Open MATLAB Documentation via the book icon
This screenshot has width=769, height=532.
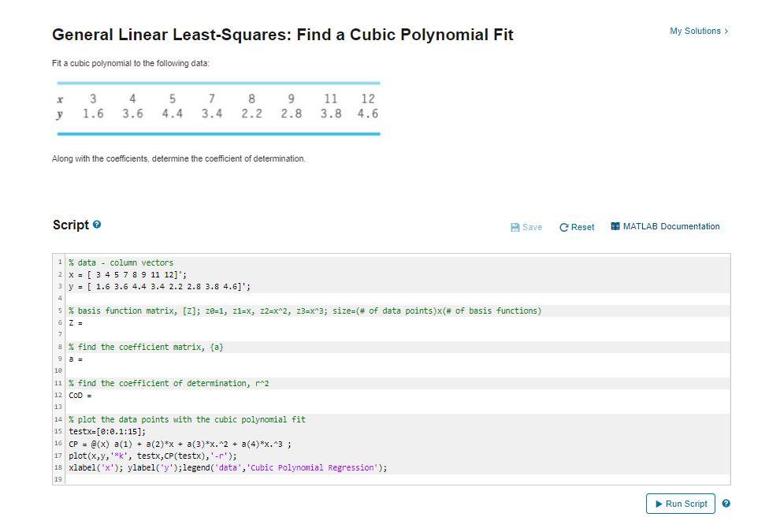(615, 226)
